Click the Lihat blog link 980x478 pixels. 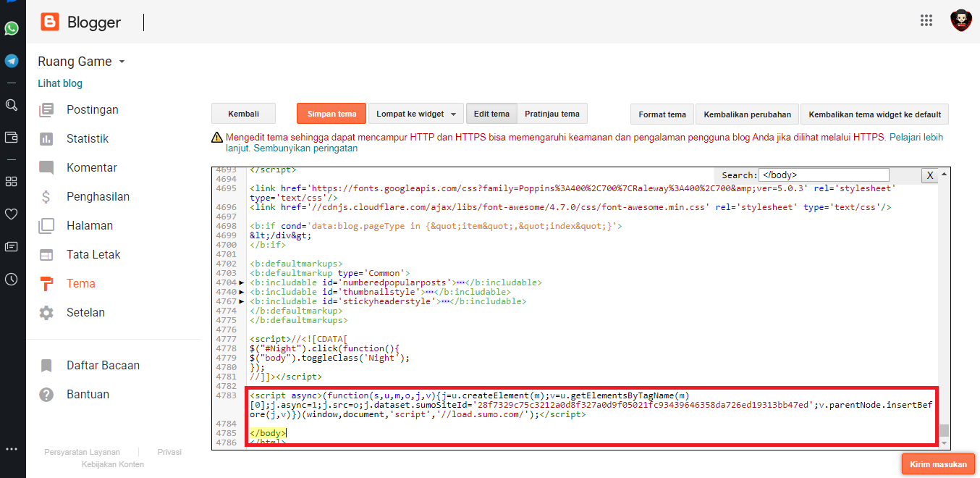60,83
